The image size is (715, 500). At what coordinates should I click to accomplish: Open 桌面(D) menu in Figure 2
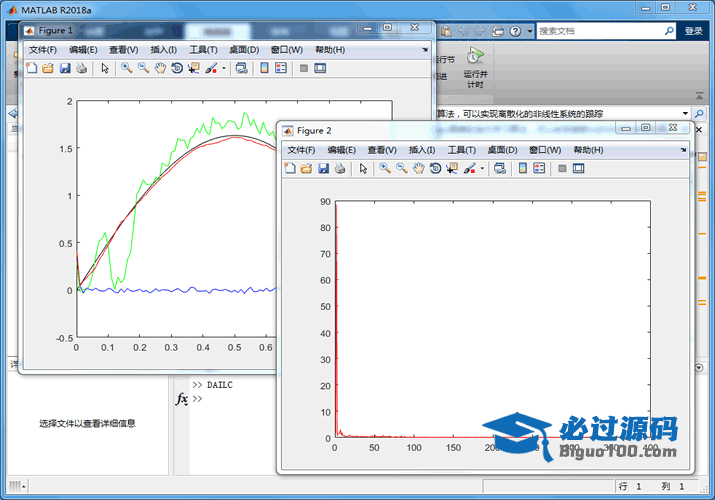[x=503, y=150]
